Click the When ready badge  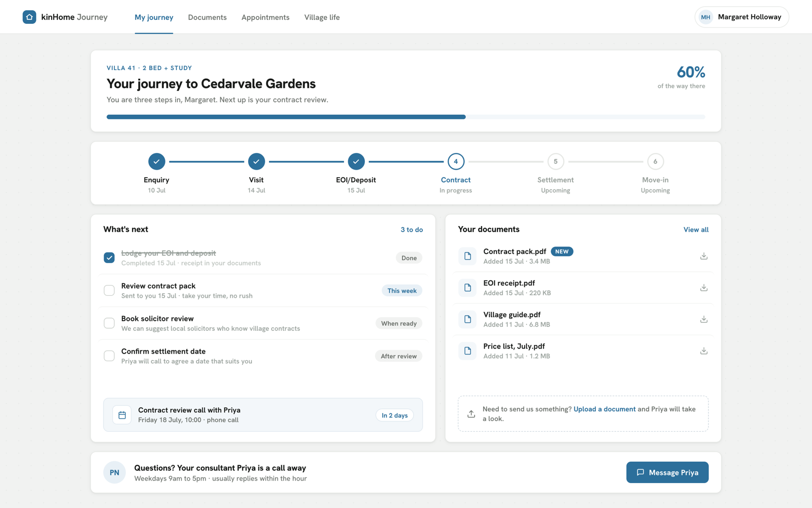point(399,323)
